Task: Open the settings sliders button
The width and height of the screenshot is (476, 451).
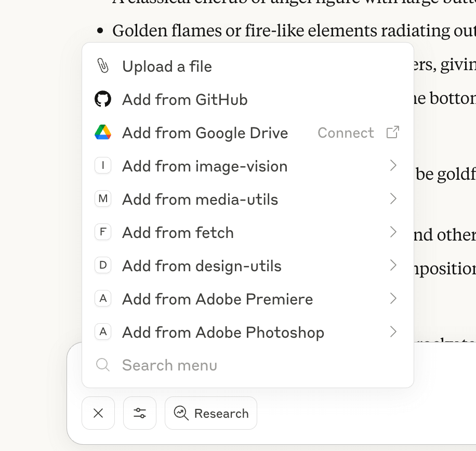Action: 140,413
